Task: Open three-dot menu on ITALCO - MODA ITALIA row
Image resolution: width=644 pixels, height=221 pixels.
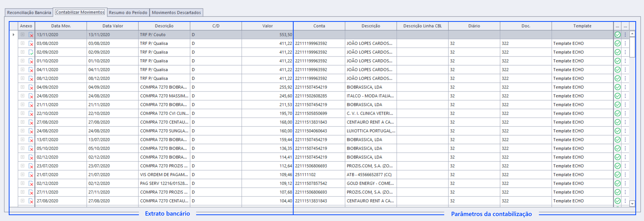Action: [625, 96]
